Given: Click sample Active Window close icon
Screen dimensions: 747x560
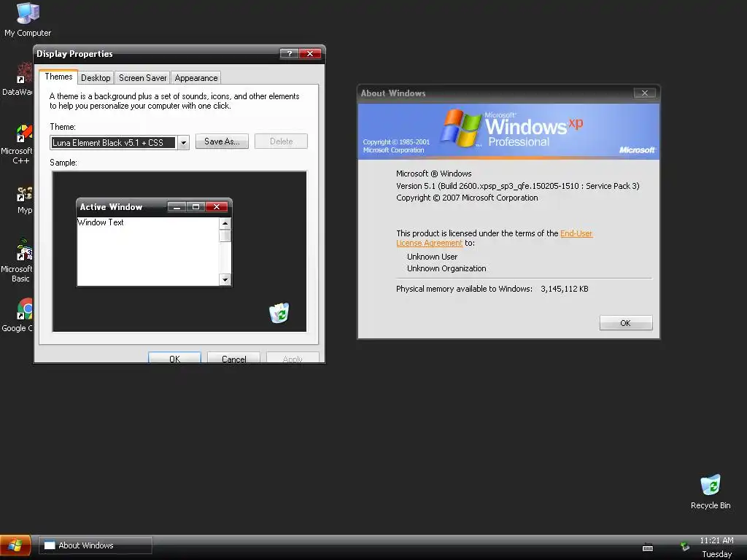Looking at the screenshot, I should [217, 206].
